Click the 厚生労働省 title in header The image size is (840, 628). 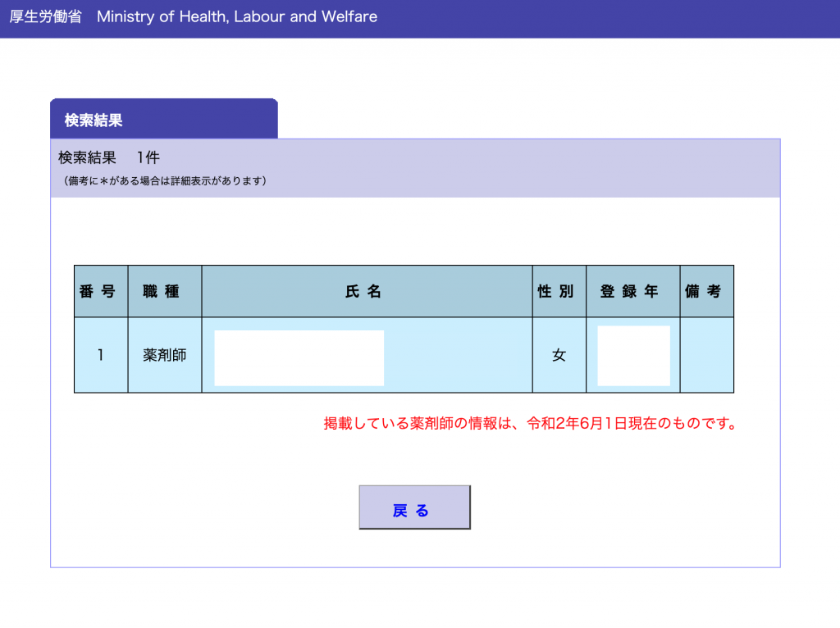click(46, 16)
